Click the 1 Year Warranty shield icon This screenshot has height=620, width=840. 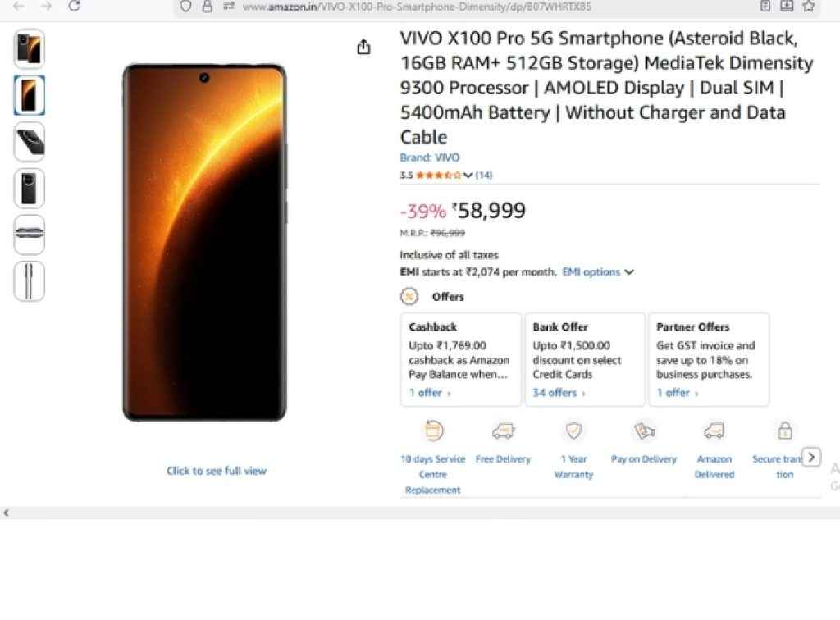tap(573, 431)
